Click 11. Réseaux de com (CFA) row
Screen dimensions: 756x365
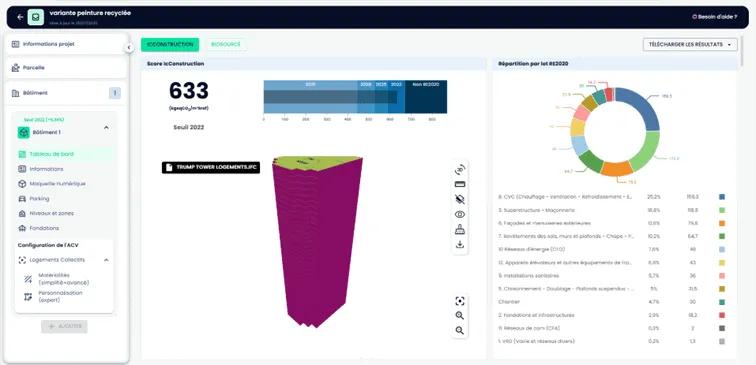(x=611, y=328)
